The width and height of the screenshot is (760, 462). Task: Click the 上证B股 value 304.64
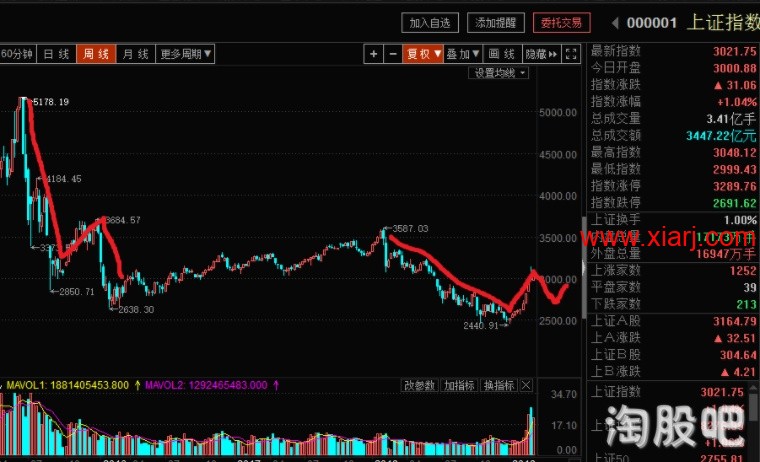tap(738, 355)
